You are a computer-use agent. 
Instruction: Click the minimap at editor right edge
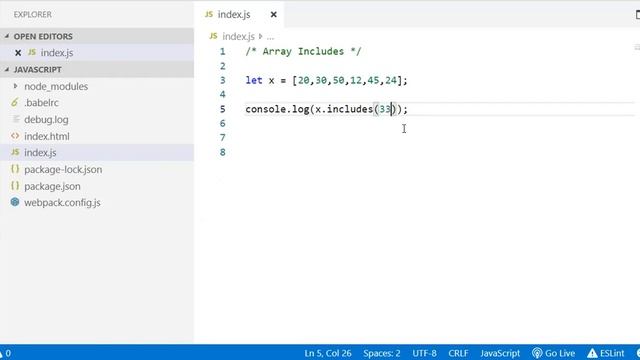coord(637,48)
